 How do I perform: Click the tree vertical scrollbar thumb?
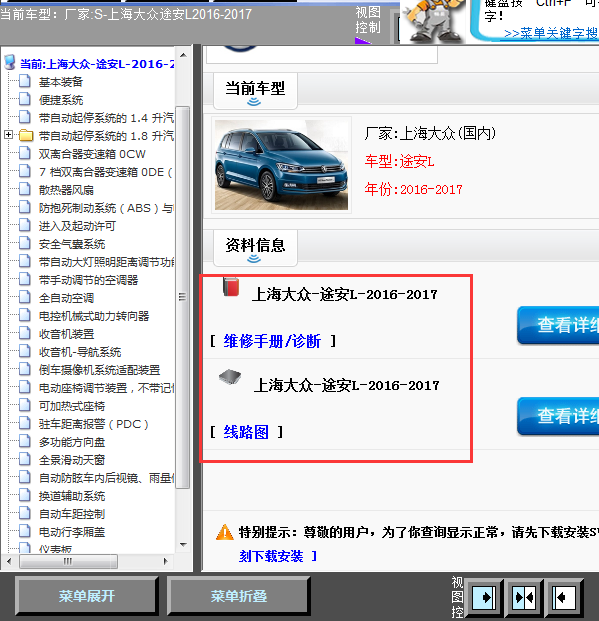point(183,297)
